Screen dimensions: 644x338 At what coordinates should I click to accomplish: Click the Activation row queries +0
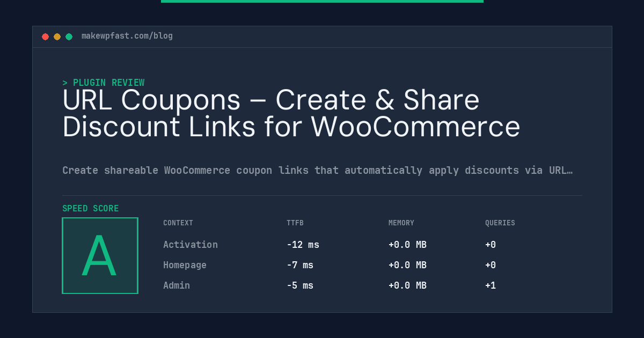[491, 245]
